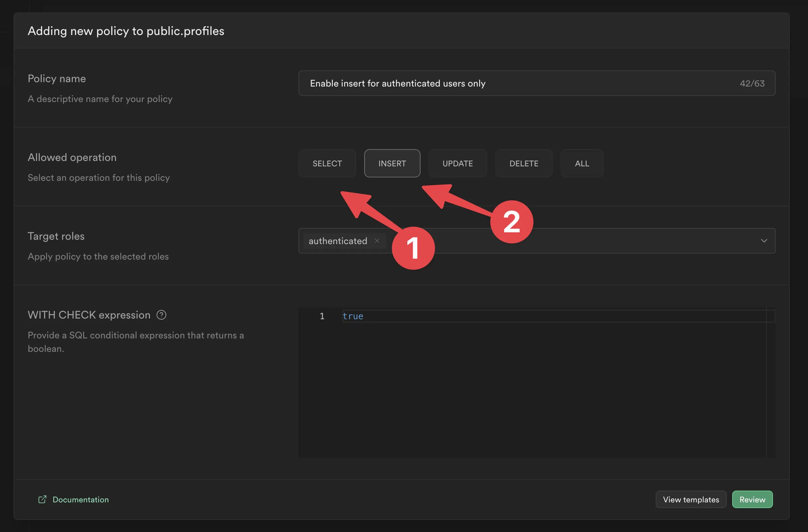Click the red circle annotation numbered 1
808x532 pixels.
[x=413, y=248]
